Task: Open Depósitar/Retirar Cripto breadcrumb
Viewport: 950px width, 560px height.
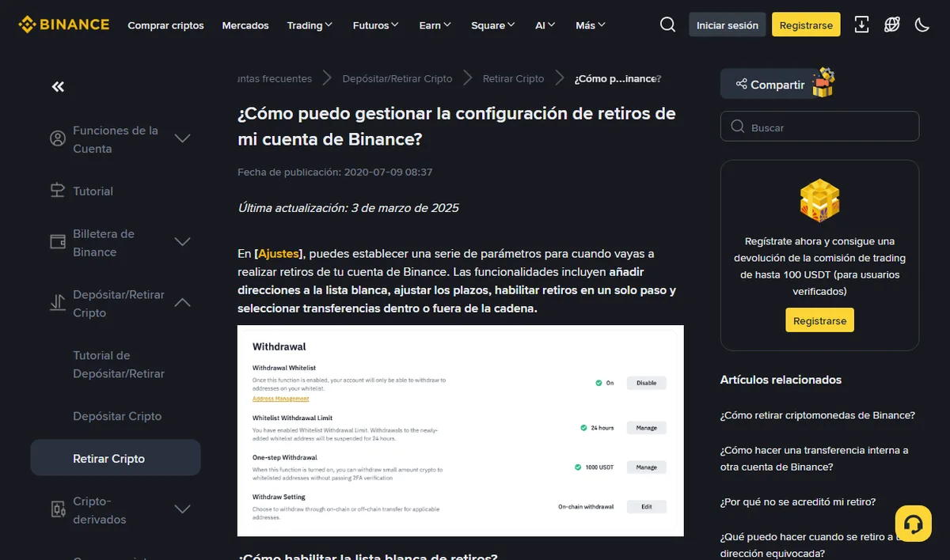Action: pos(397,78)
